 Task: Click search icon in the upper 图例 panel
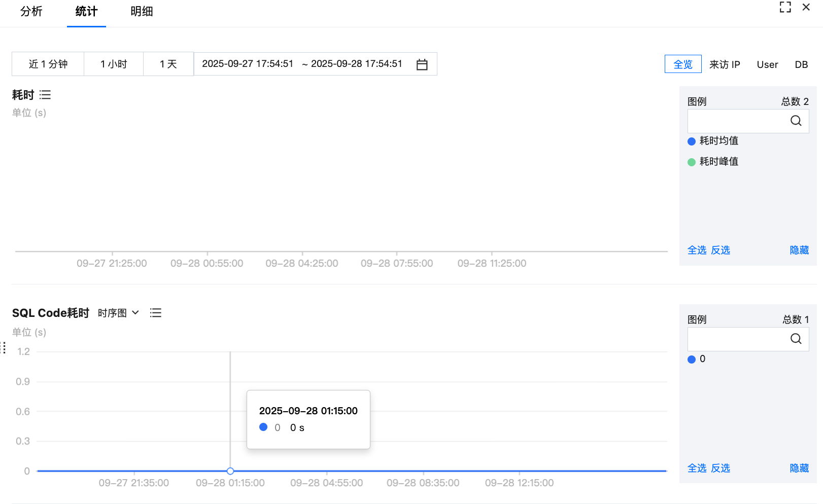tap(796, 121)
